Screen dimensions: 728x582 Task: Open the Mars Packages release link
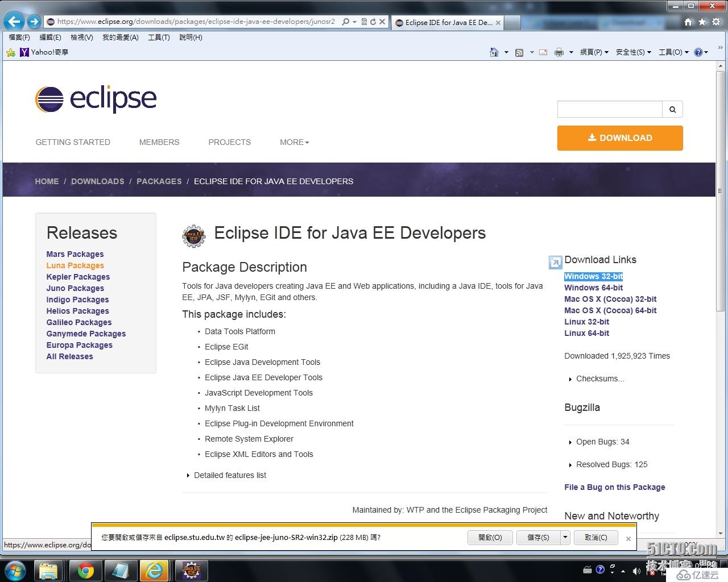75,254
